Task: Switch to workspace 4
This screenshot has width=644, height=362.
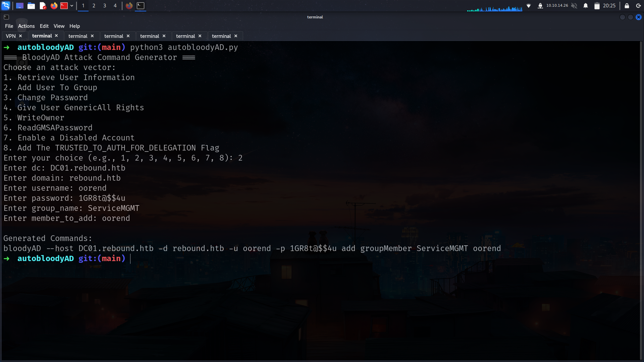Action: click(x=115, y=6)
